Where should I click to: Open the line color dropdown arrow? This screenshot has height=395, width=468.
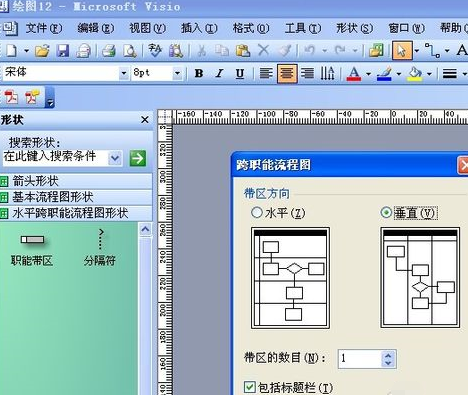pos(399,74)
